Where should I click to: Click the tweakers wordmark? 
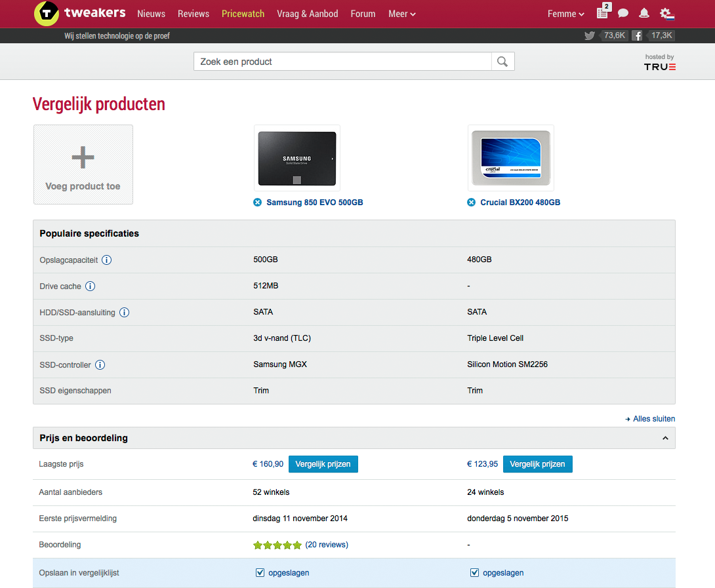point(95,12)
